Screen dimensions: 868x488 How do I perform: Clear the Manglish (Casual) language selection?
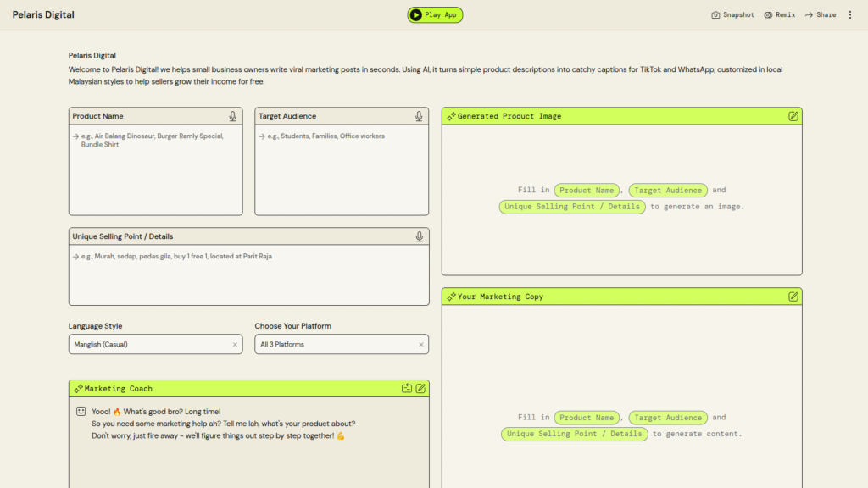pos(235,345)
